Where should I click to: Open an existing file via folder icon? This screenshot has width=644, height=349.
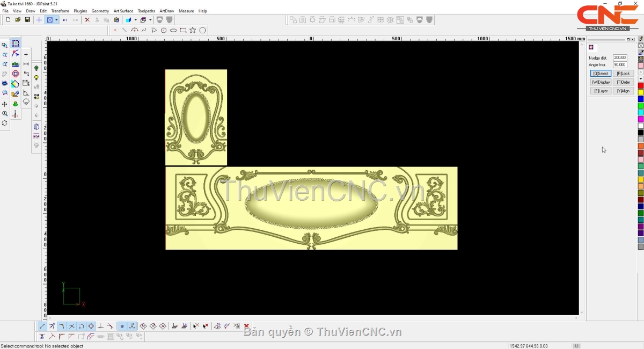click(18, 20)
